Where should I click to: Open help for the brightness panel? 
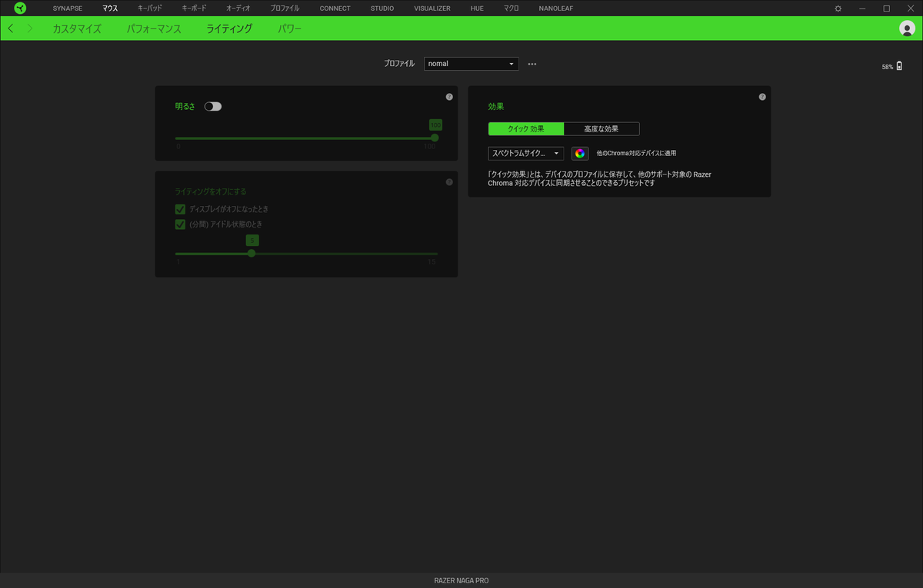(x=449, y=97)
